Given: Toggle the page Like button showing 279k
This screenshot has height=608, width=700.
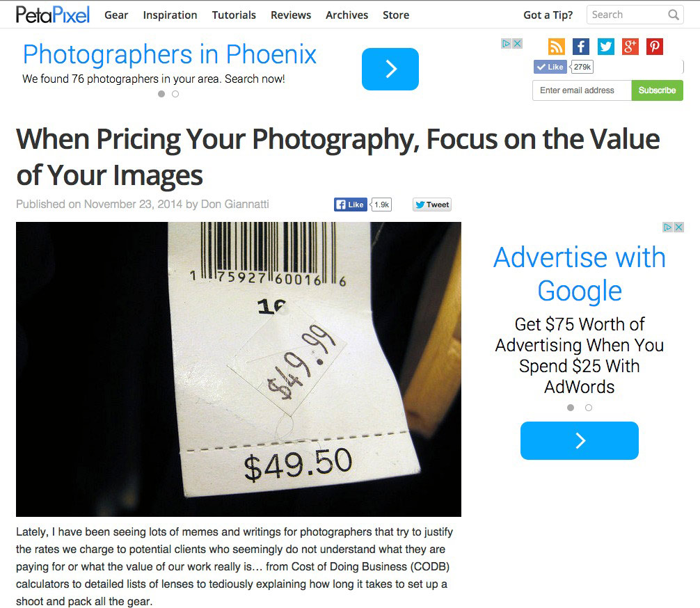Looking at the screenshot, I should (x=550, y=67).
